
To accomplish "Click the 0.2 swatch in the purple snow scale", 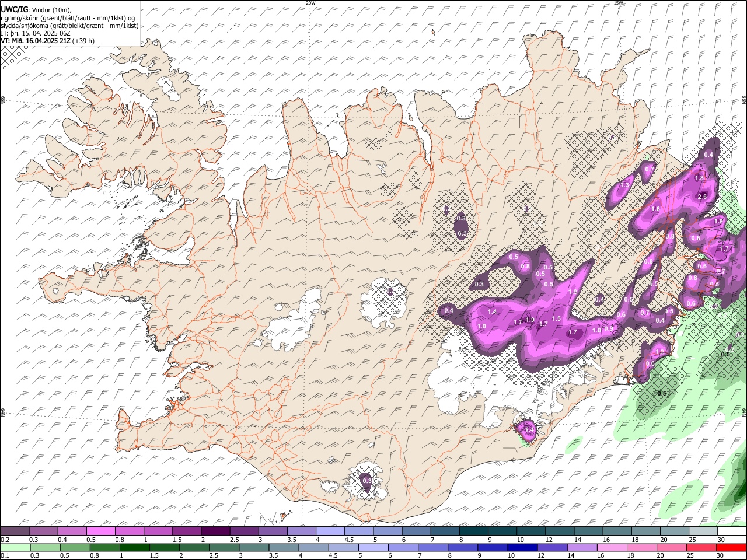I will tap(15, 531).
